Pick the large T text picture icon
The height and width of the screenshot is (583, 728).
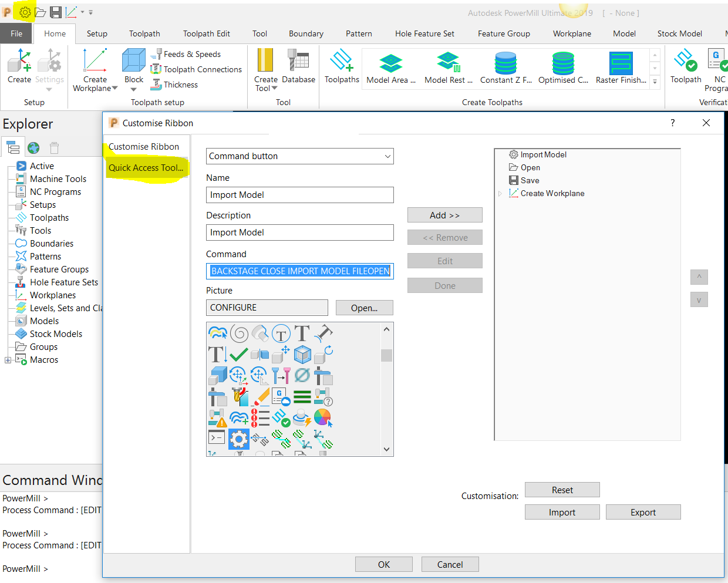pyautogui.click(x=302, y=333)
